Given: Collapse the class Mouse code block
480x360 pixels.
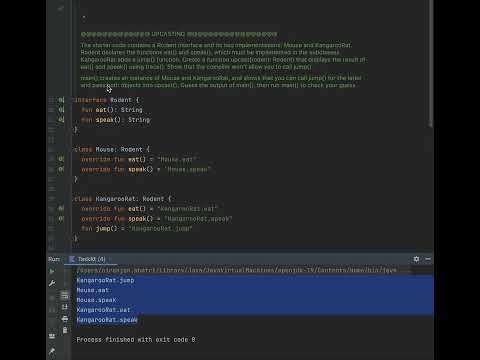Looking at the screenshot, I should tap(74, 149).
